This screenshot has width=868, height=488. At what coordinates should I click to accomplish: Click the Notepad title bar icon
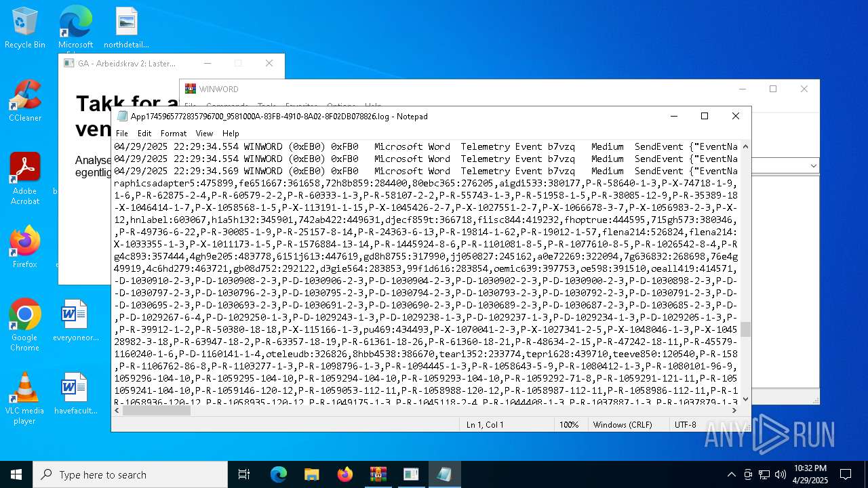122,116
